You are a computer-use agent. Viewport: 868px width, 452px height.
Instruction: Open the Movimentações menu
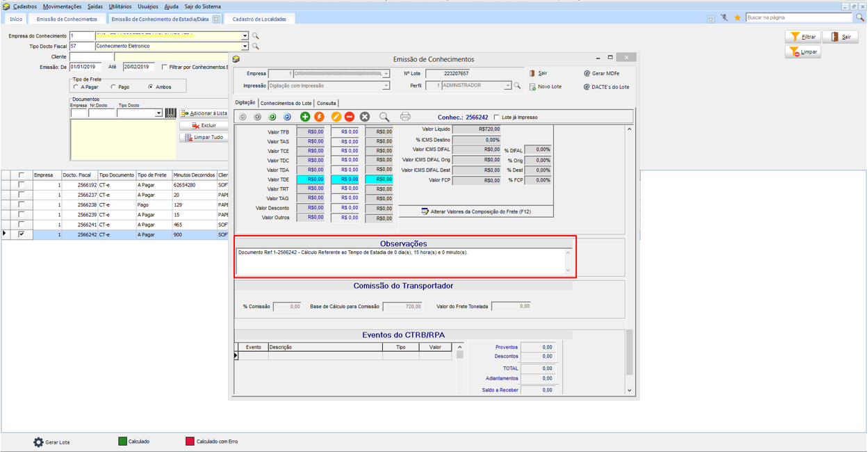click(62, 6)
